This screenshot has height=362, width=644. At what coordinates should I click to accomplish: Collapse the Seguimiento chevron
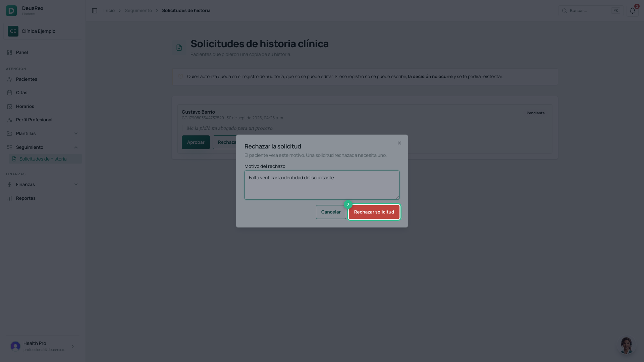76,147
